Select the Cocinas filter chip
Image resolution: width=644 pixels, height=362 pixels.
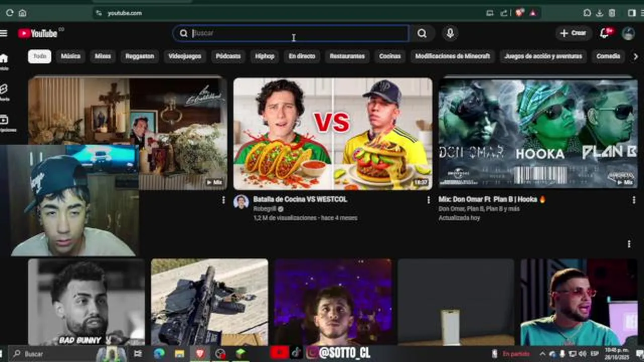tap(390, 56)
